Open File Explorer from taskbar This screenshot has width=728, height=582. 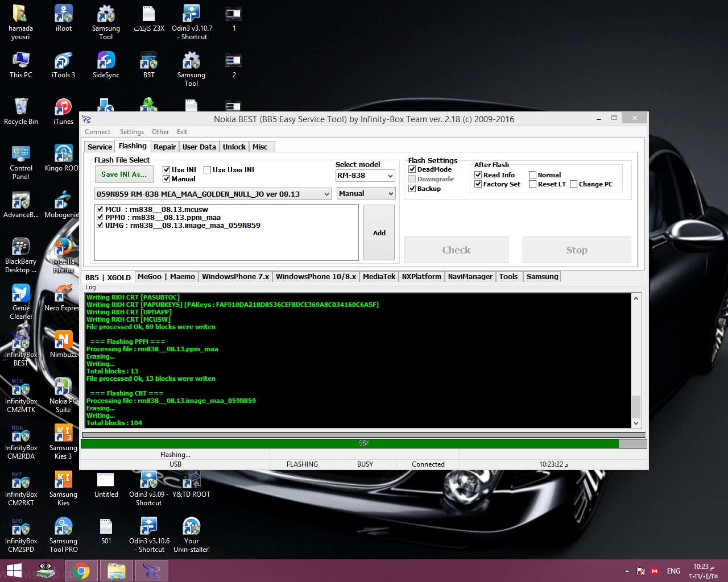click(x=116, y=571)
